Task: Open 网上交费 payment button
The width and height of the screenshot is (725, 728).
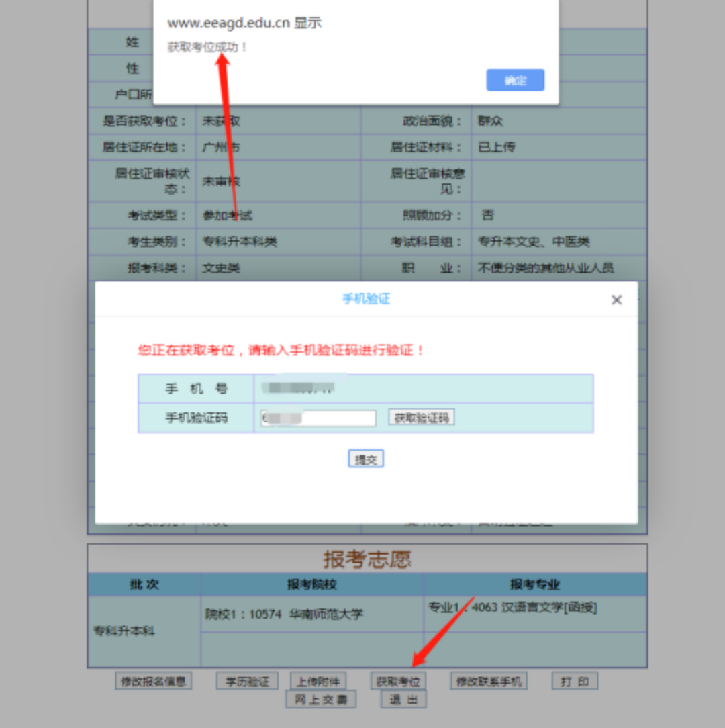Action: click(x=321, y=699)
